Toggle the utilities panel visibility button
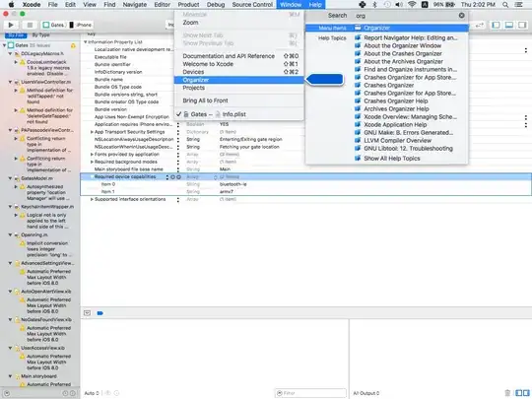The image size is (532, 399). coord(522,25)
